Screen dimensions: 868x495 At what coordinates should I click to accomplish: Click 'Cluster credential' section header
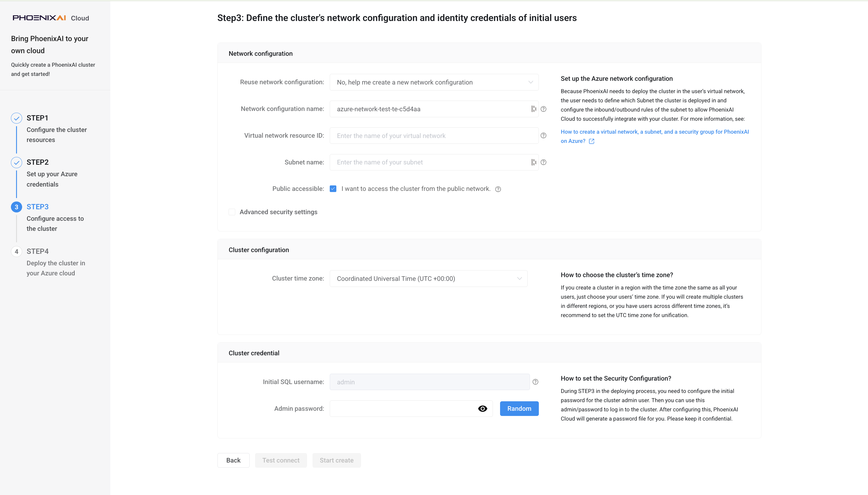tap(254, 353)
